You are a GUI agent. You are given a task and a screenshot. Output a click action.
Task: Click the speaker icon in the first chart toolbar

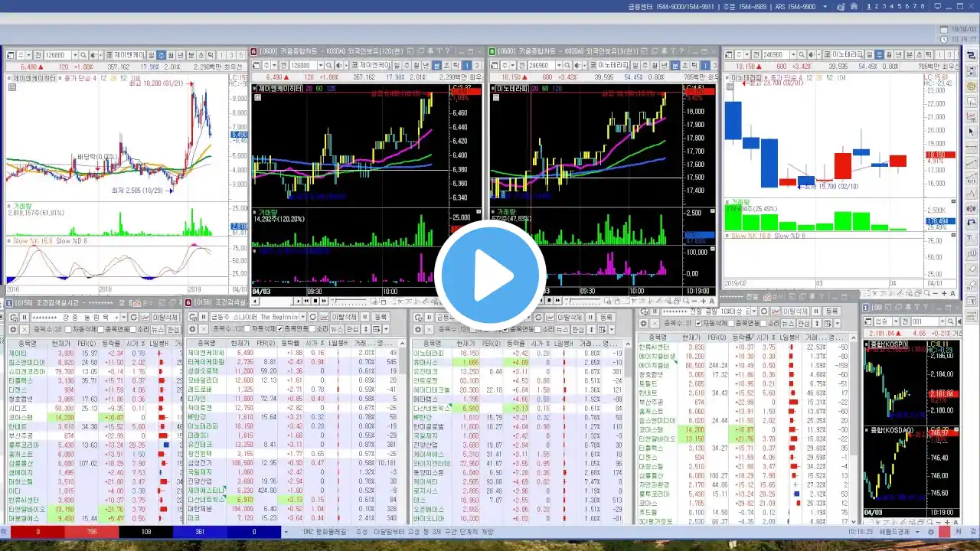94,55
